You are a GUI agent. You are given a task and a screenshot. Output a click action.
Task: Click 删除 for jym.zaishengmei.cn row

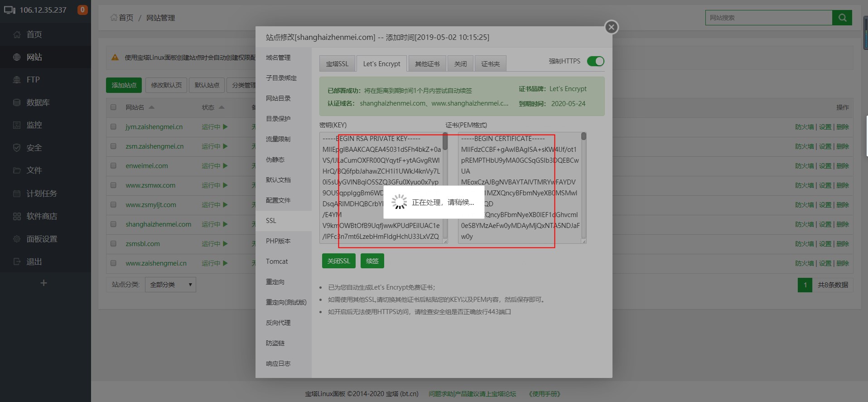coord(843,127)
